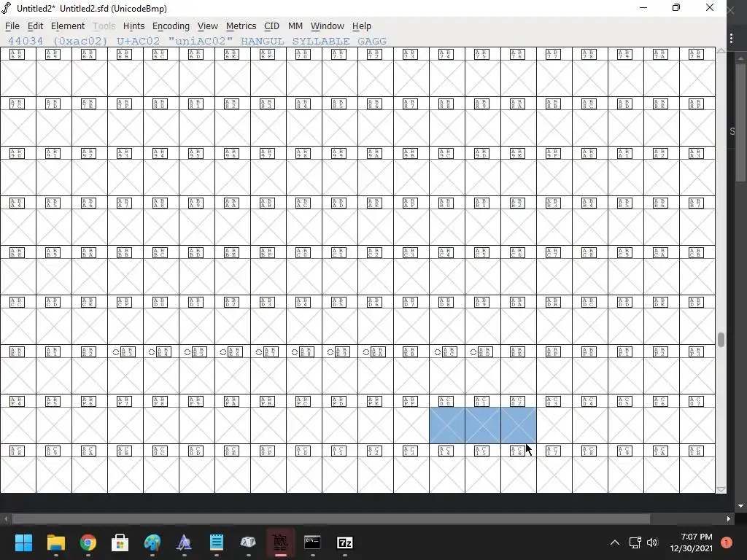Screen dimensions: 747x560
Task: Open the MM menu
Action: click(295, 26)
